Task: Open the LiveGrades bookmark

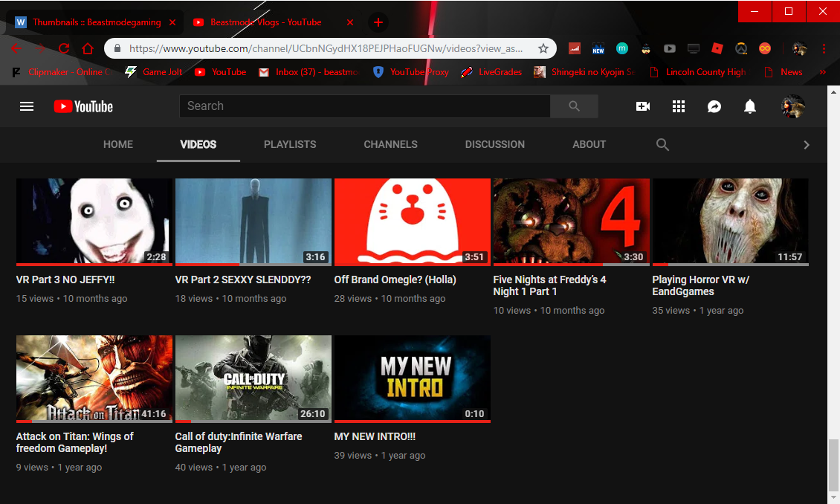Action: click(x=491, y=72)
